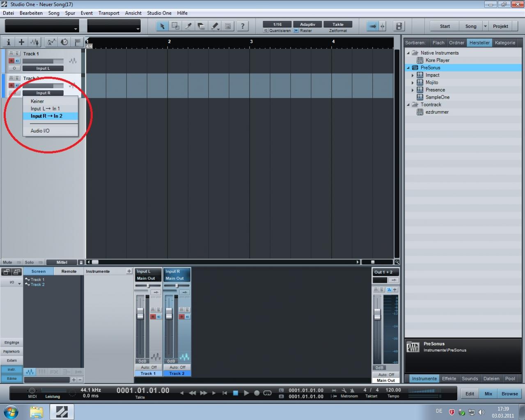Open the Song button dropdown arrow

click(485, 26)
